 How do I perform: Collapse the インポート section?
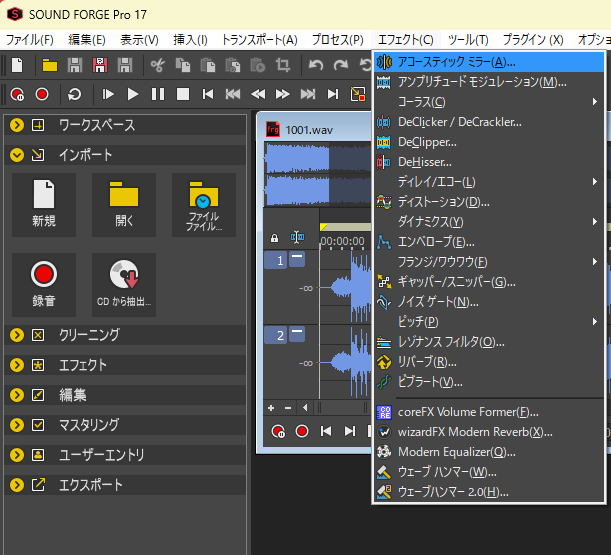tap(17, 155)
